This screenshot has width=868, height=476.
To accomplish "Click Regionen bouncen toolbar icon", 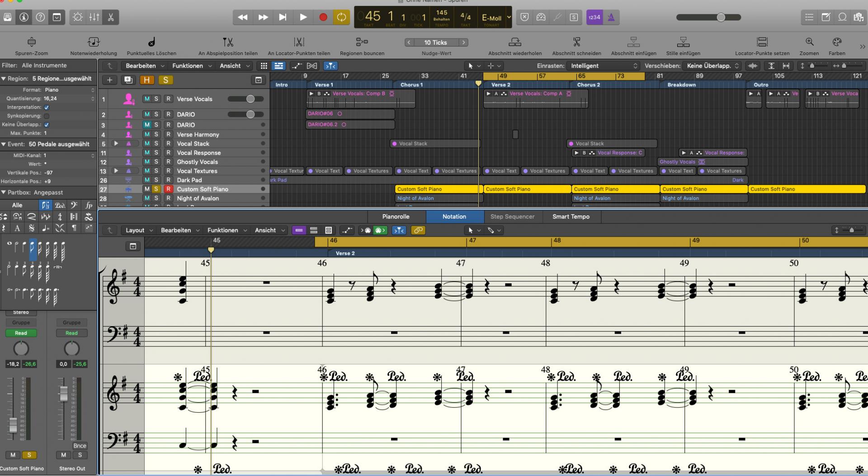I will point(362,42).
